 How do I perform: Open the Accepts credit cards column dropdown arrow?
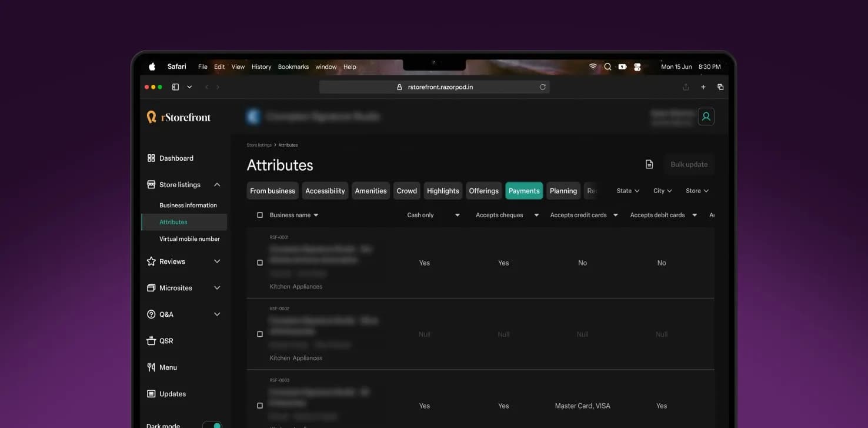[x=616, y=215]
